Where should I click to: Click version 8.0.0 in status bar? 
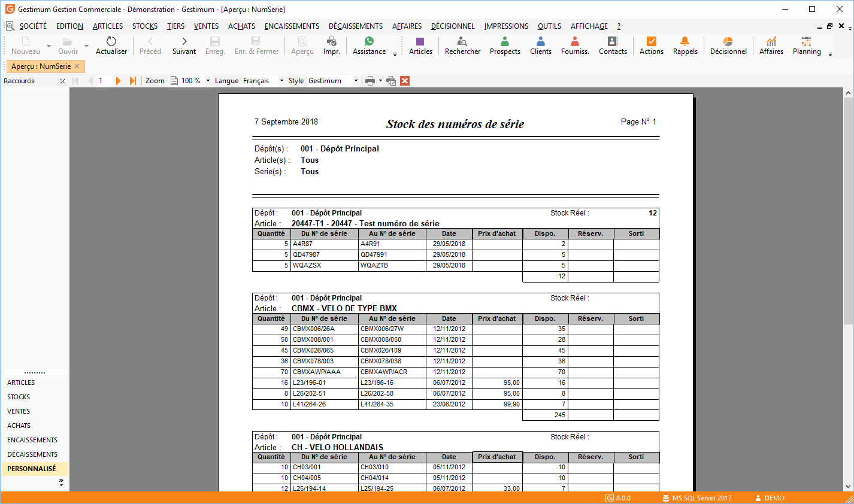(618, 498)
